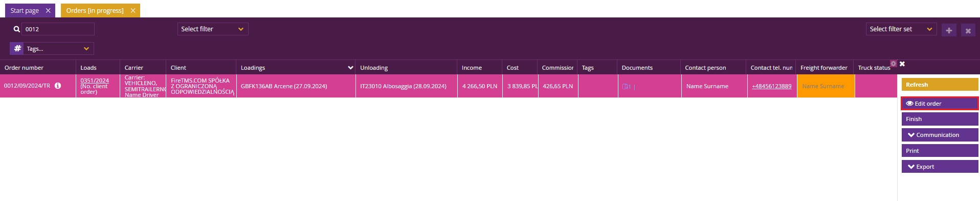
Task: Expand the Export menu
Action: tap(940, 167)
